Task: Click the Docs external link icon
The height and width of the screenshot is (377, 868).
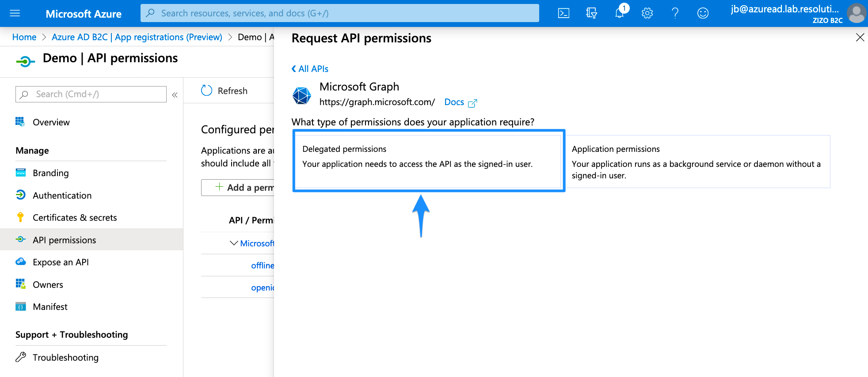Action: [x=472, y=103]
